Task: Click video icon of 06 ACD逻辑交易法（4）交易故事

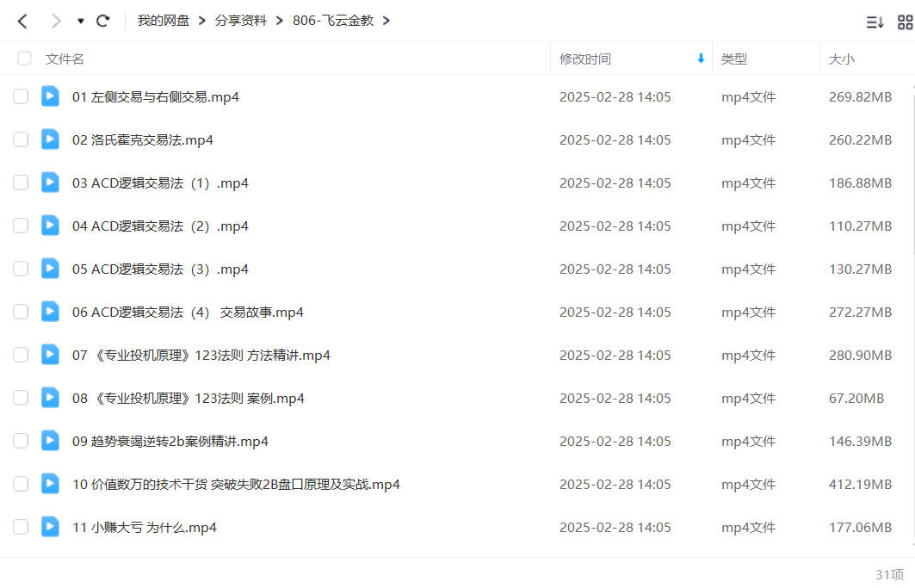Action: pyautogui.click(x=50, y=312)
